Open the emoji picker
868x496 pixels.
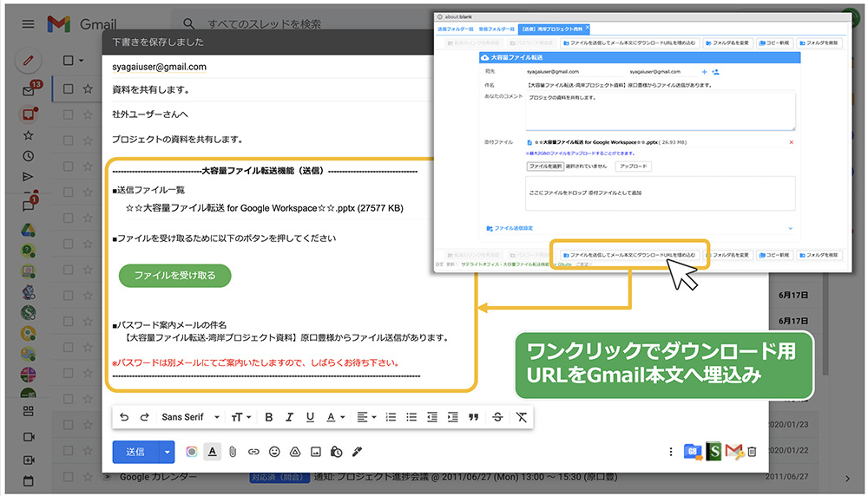[274, 452]
